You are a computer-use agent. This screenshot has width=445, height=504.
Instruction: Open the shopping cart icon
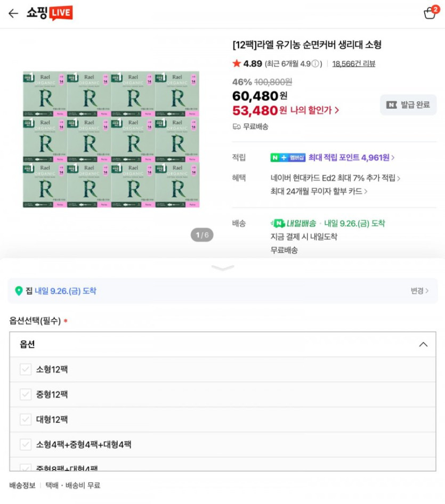430,13
